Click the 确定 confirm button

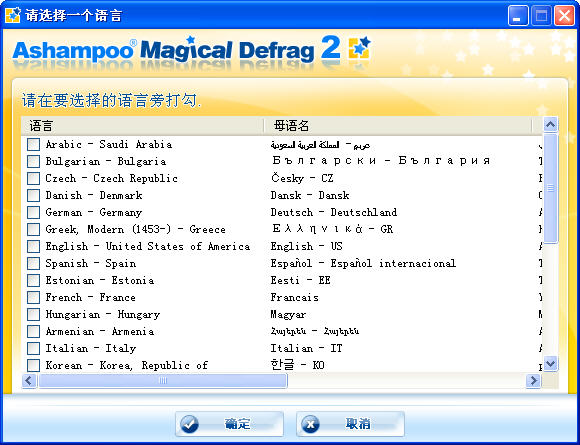(x=229, y=424)
